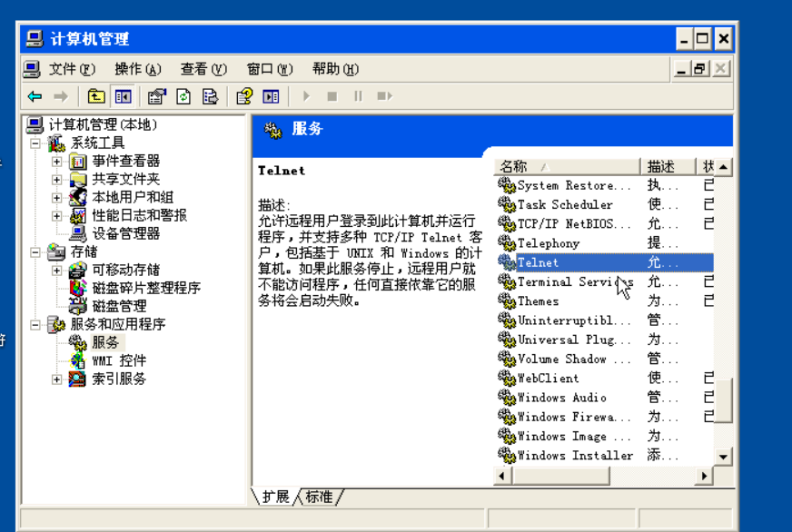Click the 索引服务 icon
Viewport: 792px width, 532px height.
click(x=78, y=379)
